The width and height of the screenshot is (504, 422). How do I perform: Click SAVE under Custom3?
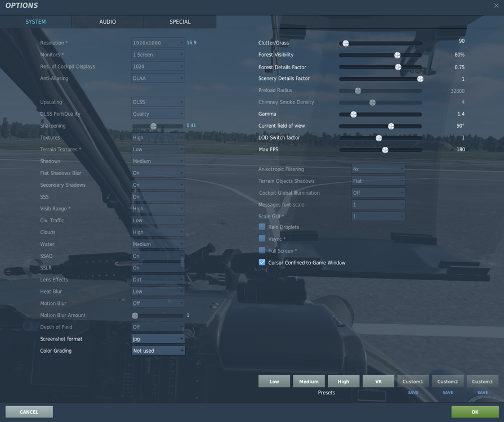483,392
